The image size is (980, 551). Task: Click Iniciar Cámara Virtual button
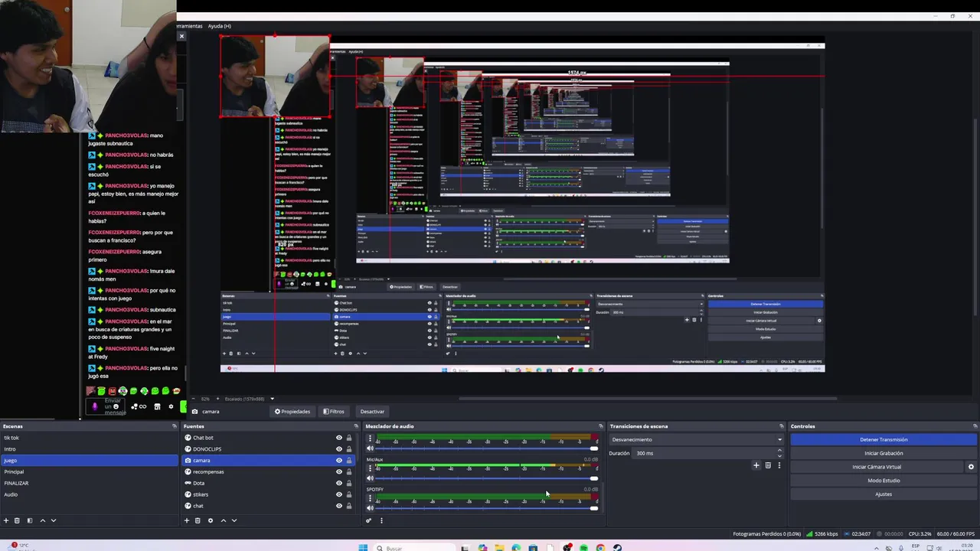pos(877,467)
